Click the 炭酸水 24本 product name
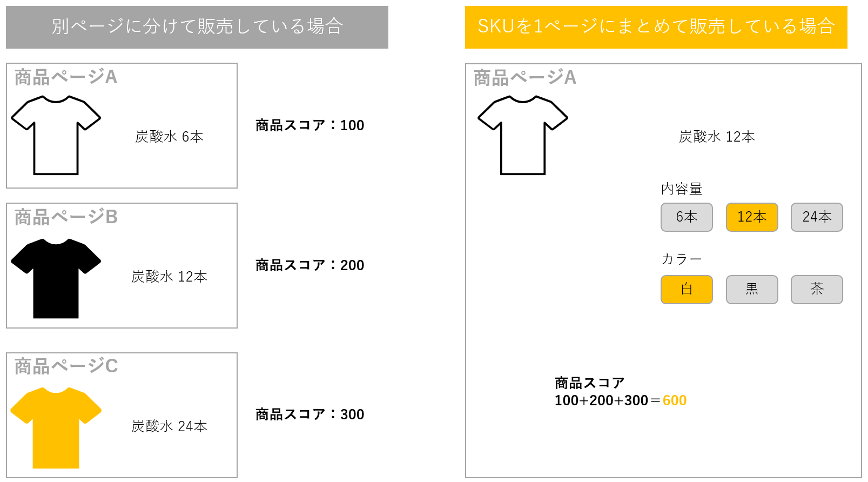The image size is (868, 482). (x=169, y=426)
